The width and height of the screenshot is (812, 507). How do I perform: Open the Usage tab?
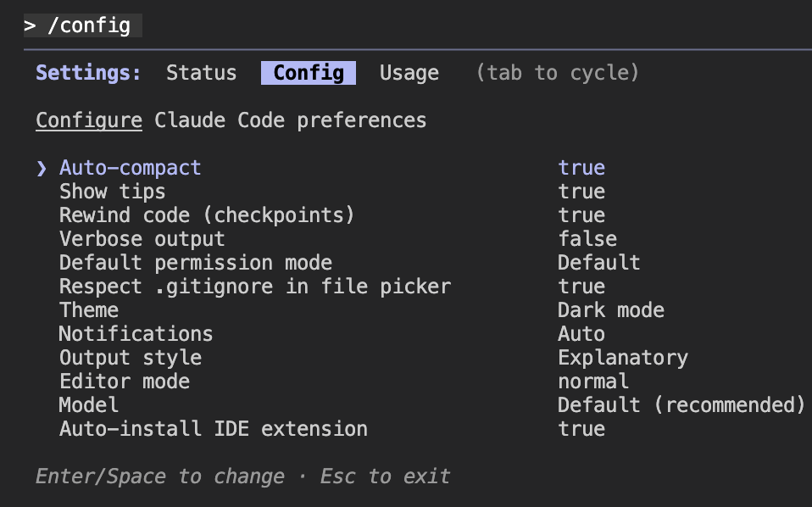[409, 73]
